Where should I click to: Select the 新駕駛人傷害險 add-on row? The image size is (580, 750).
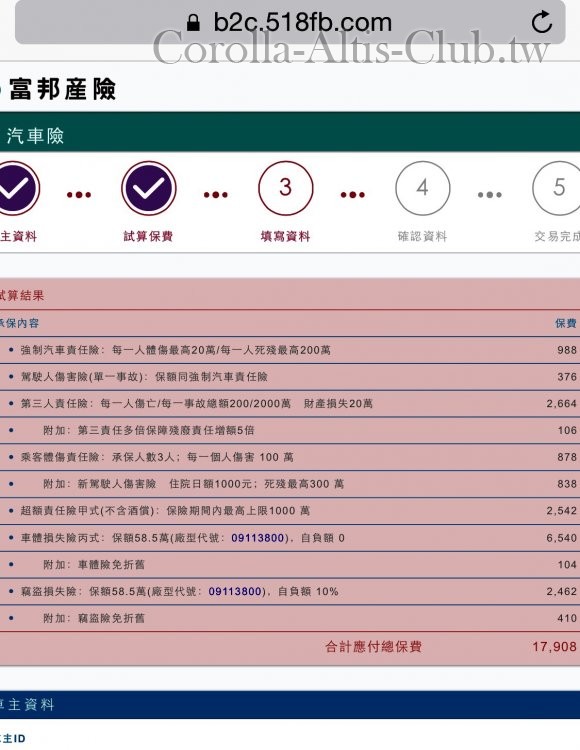290,484
